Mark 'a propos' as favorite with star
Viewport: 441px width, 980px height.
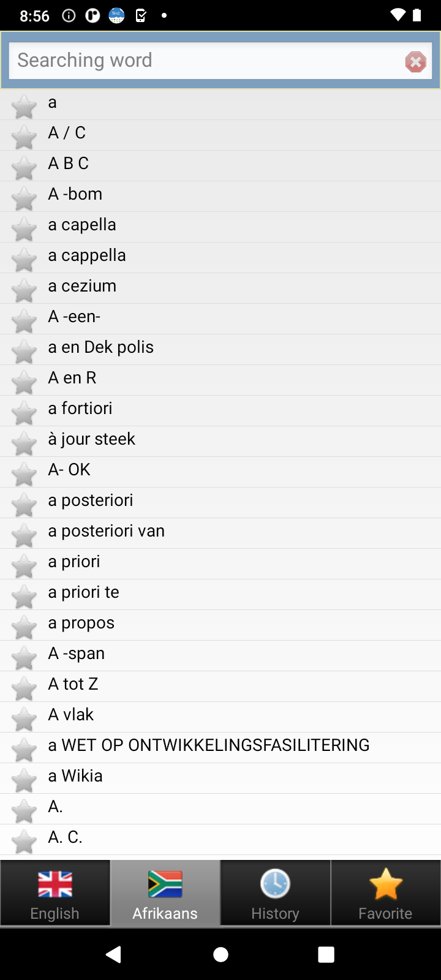click(24, 627)
